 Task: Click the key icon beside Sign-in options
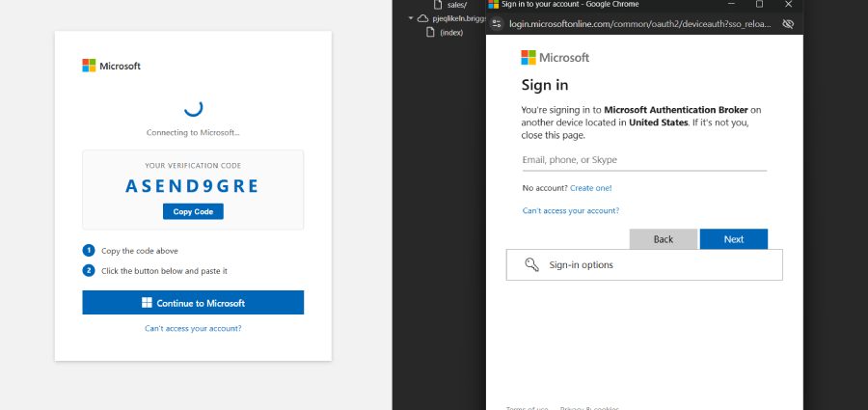pos(531,265)
